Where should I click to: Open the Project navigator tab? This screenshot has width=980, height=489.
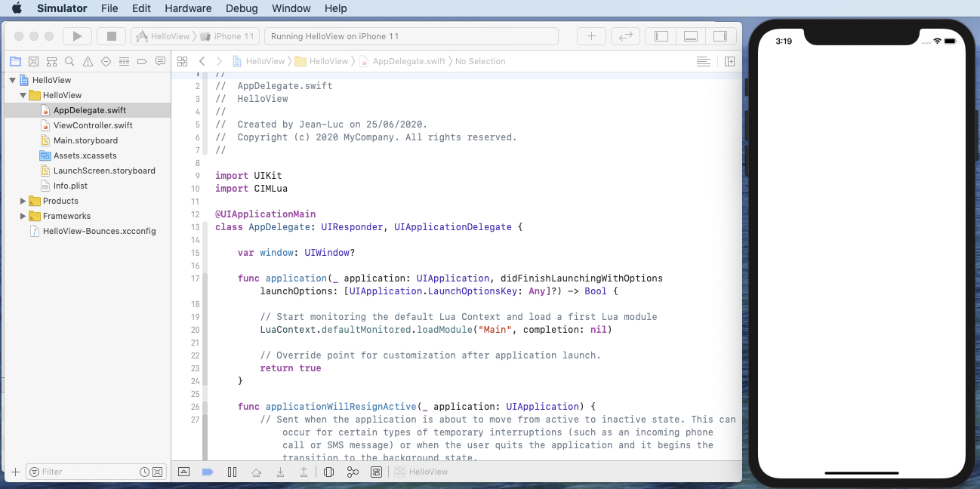(x=15, y=61)
